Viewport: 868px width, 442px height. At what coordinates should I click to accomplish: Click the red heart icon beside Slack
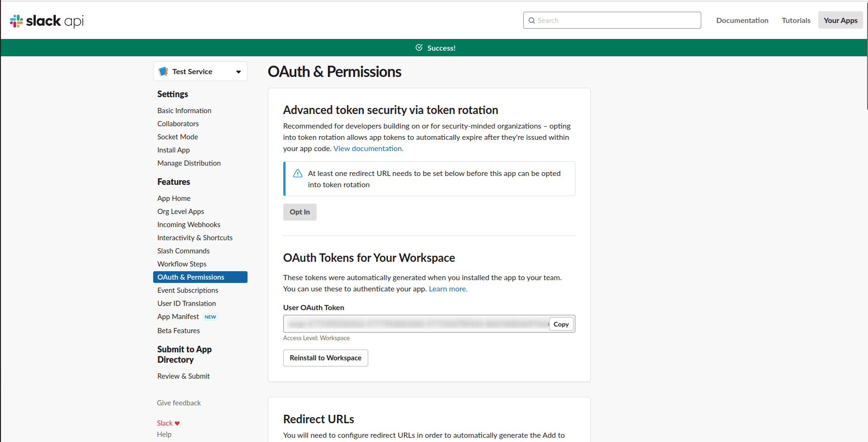pos(177,423)
